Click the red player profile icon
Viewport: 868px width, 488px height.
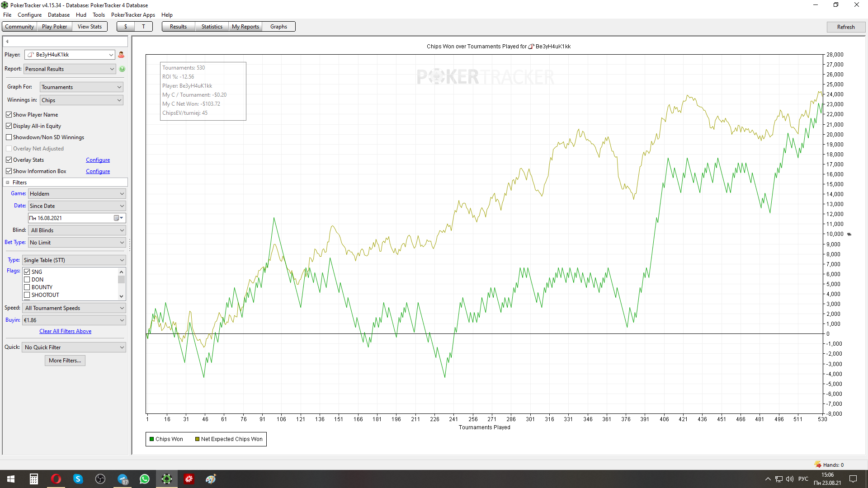pos(121,55)
